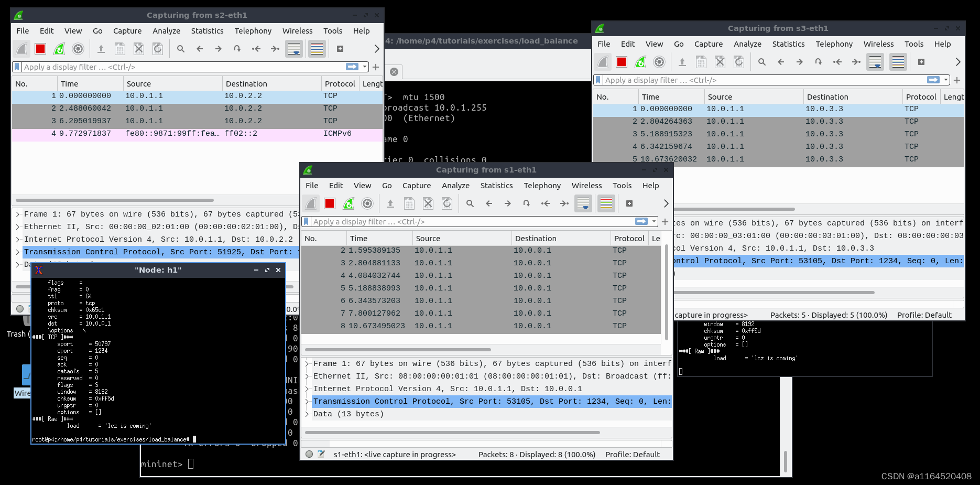Restart capture in the s2-eth1 window
This screenshot has height=485, width=980.
coord(59,49)
